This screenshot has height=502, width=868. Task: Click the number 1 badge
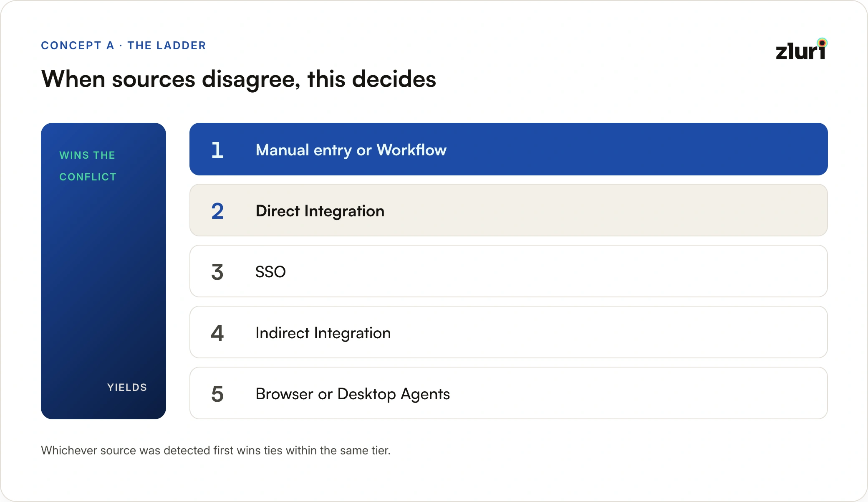coord(217,150)
